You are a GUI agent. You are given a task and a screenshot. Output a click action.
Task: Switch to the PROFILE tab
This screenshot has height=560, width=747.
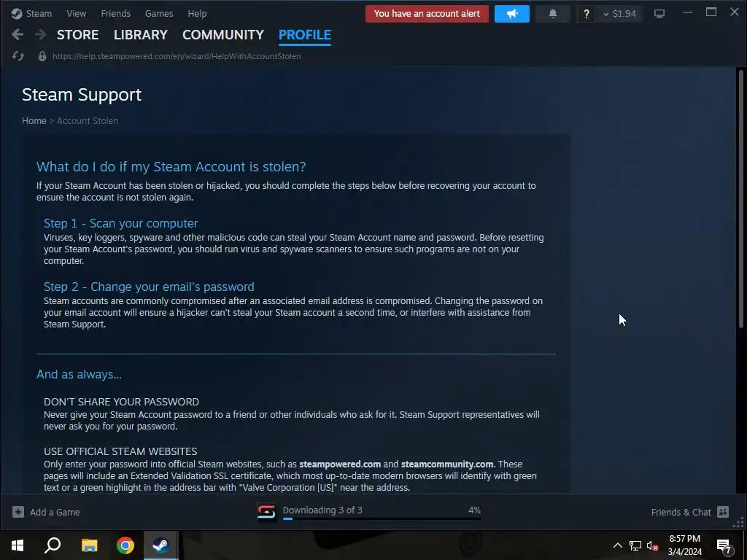click(305, 35)
